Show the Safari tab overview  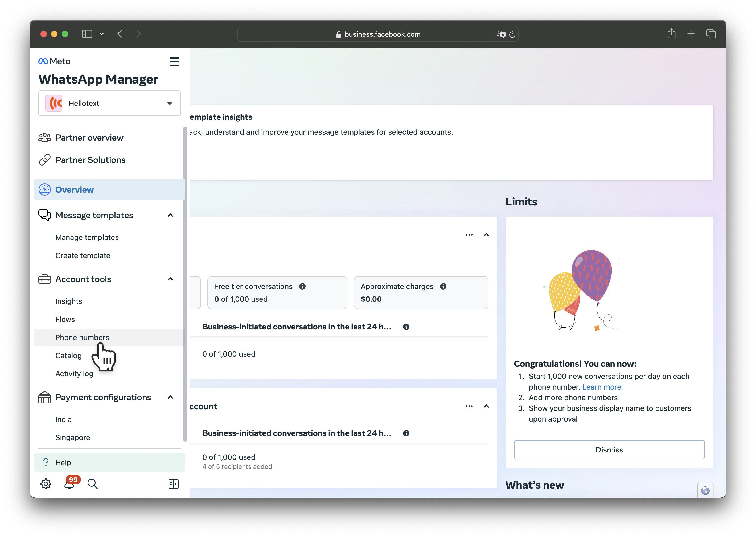[711, 34]
